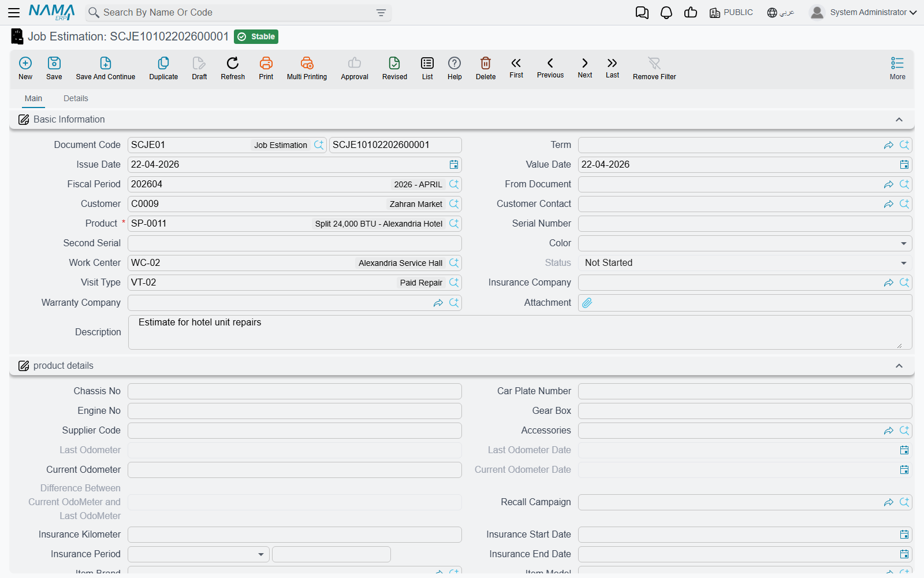The width and height of the screenshot is (924, 578).
Task: Switch to the Details tab
Action: click(x=76, y=98)
